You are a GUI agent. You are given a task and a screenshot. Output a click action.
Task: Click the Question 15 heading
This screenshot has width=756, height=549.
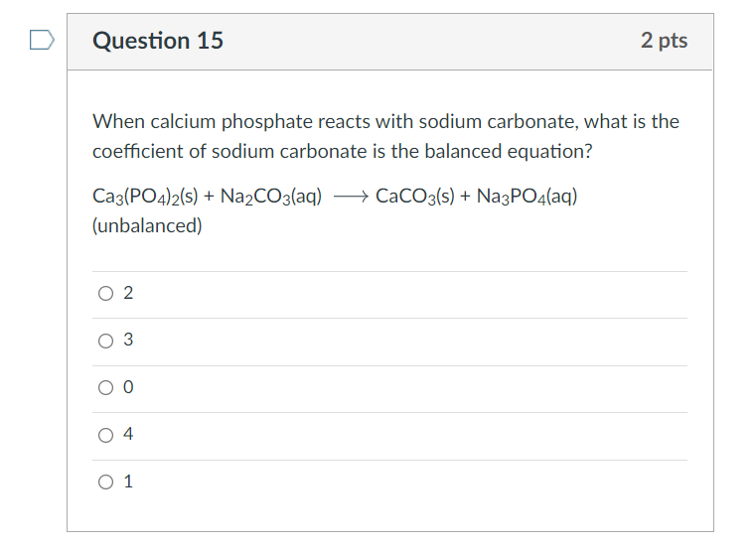coord(158,41)
